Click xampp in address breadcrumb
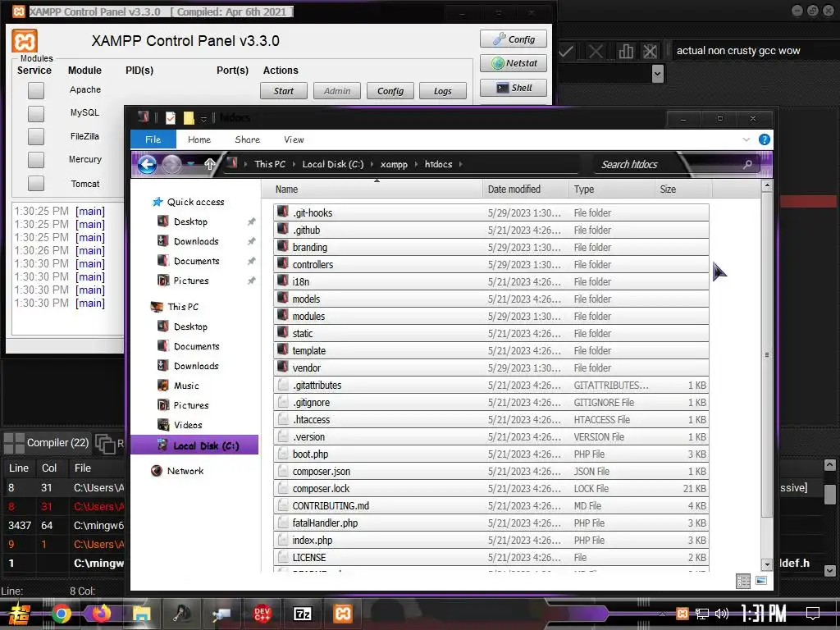Image resolution: width=840 pixels, height=630 pixels. [x=394, y=164]
